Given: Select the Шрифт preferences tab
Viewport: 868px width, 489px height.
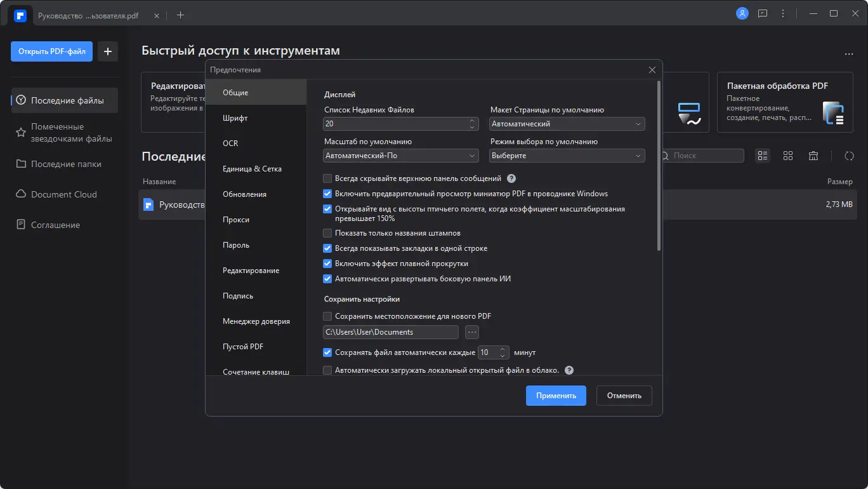Looking at the screenshot, I should [235, 118].
